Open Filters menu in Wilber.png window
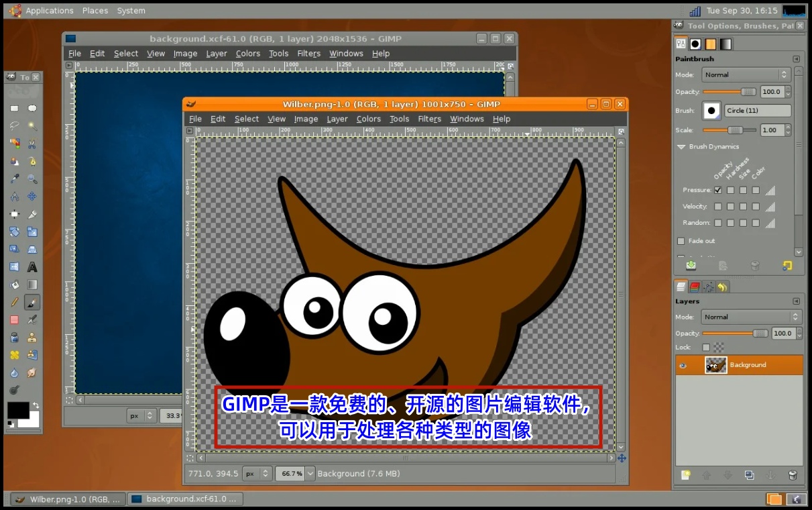The image size is (812, 510). click(x=429, y=119)
